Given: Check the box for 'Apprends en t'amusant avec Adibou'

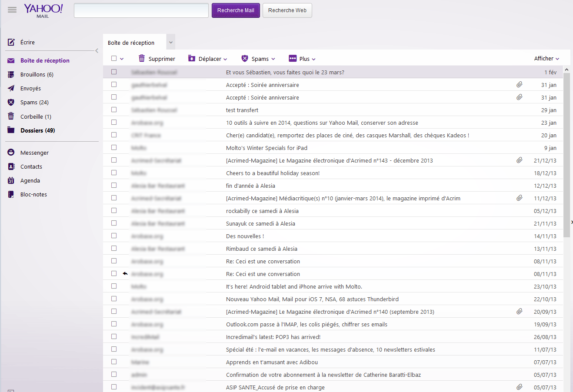Looking at the screenshot, I should point(114,362).
